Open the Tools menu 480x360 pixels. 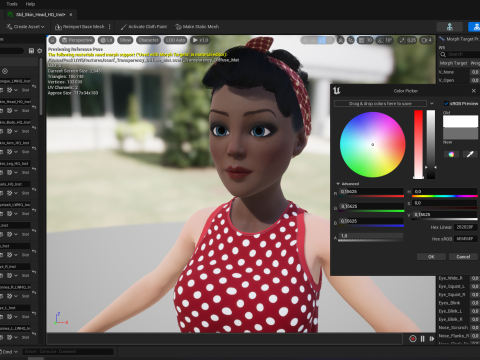(12, 4)
